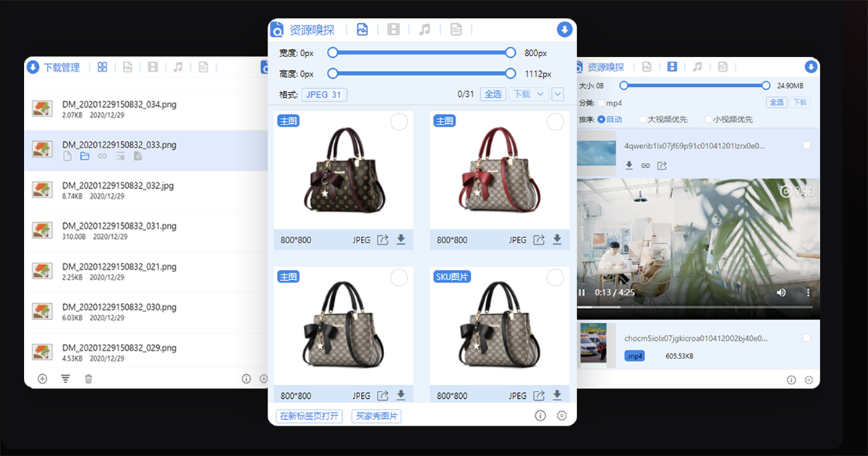Open the document resources icon in center sniffer panel
Viewport: 868px width, 456px height.
[456, 29]
